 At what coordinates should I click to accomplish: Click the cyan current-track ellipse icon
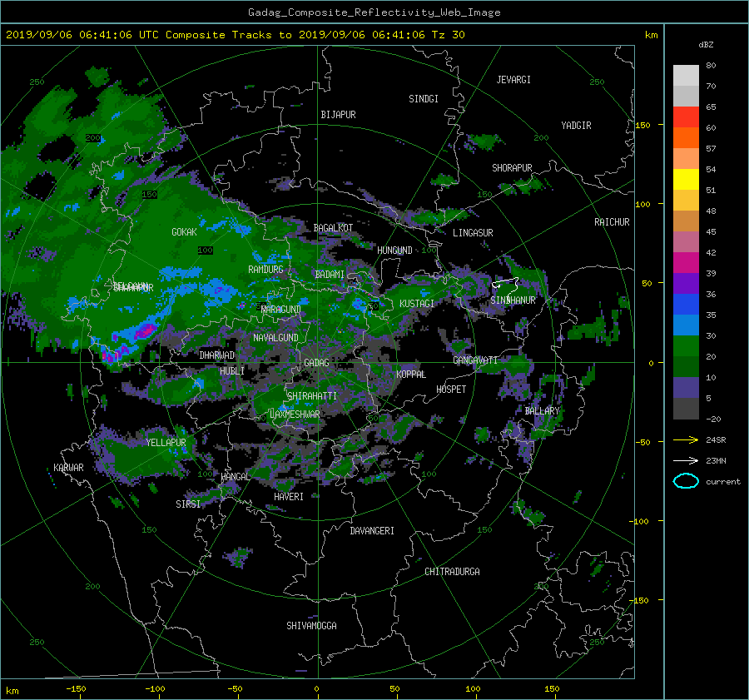click(x=686, y=481)
